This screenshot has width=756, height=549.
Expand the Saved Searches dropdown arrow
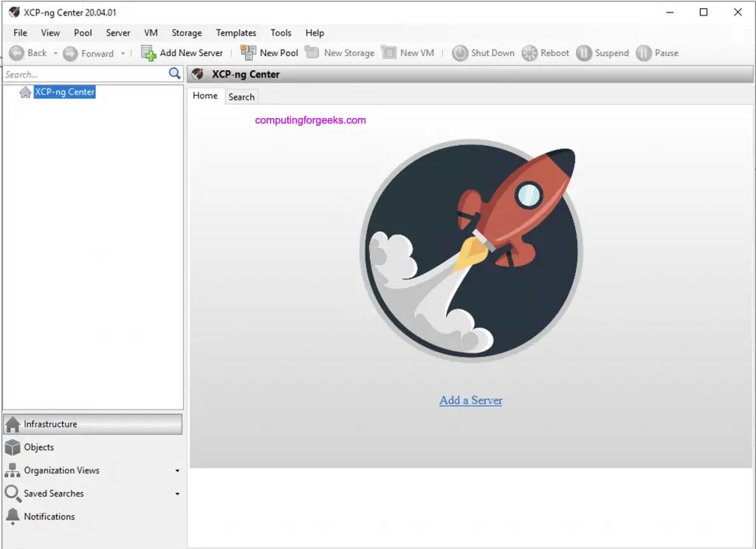(177, 494)
